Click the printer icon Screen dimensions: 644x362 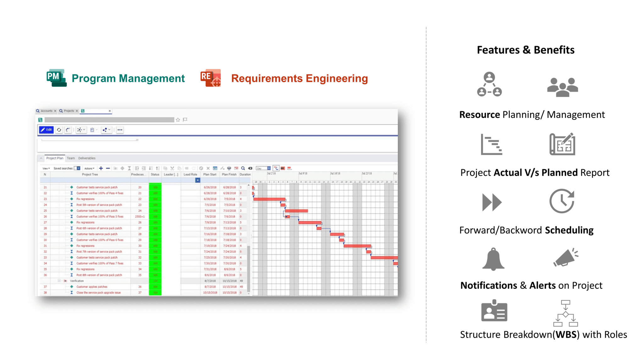coord(229,168)
